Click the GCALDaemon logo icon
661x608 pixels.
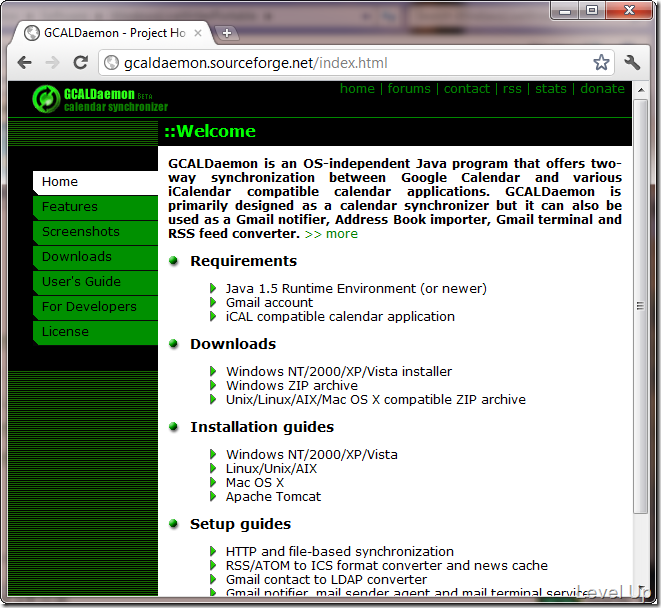46,99
